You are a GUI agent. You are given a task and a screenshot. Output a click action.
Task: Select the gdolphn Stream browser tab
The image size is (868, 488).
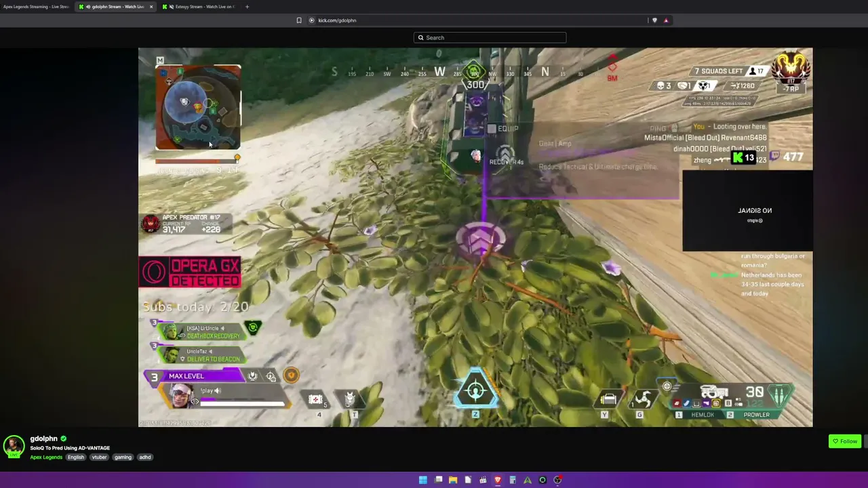[115, 7]
